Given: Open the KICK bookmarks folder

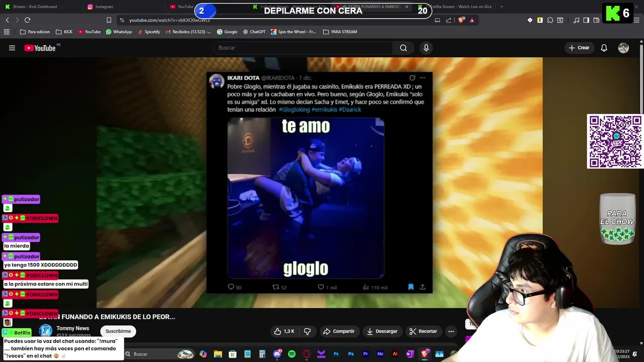Looking at the screenshot, I should pyautogui.click(x=64, y=32).
